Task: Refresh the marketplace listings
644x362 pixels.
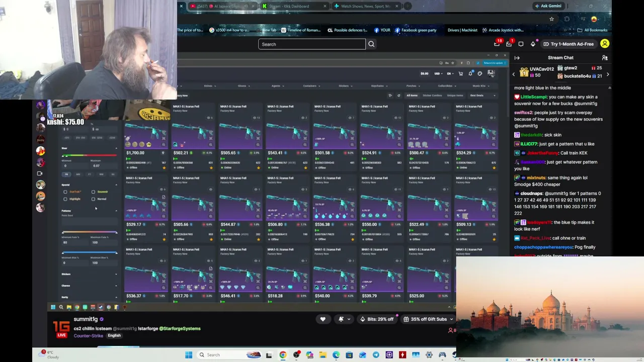Action: (398, 96)
